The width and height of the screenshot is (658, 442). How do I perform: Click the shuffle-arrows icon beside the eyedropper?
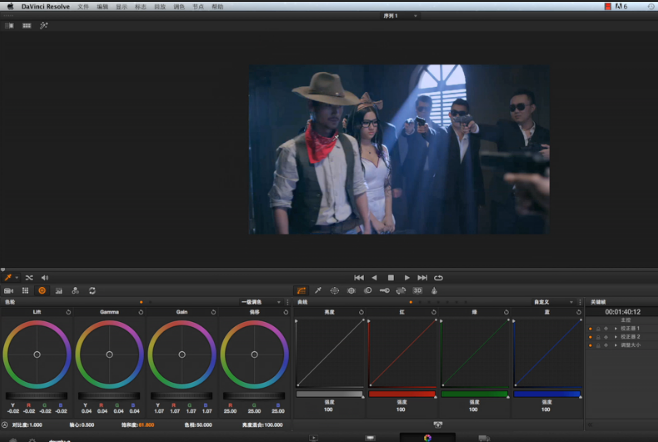(29, 277)
